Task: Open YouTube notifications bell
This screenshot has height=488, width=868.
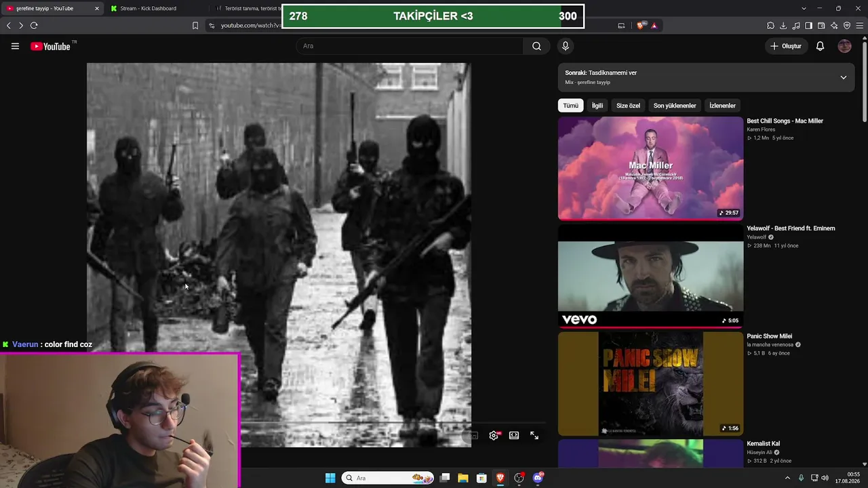Action: pos(820,46)
